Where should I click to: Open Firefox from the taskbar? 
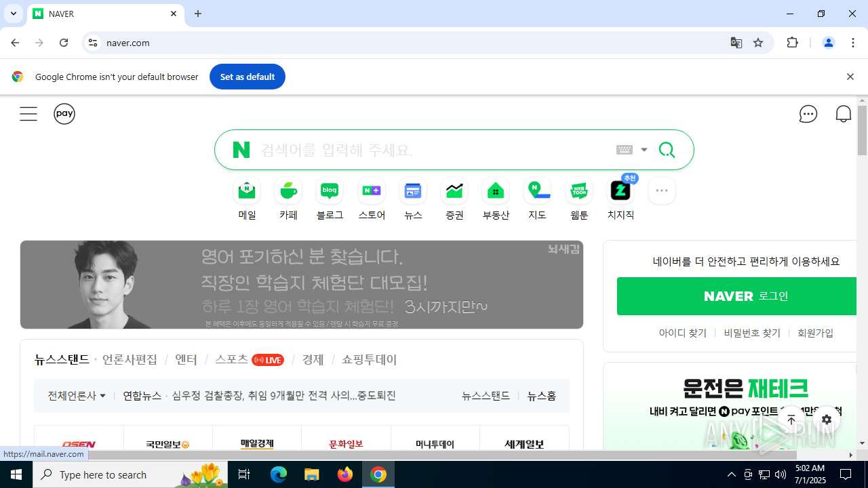(345, 474)
